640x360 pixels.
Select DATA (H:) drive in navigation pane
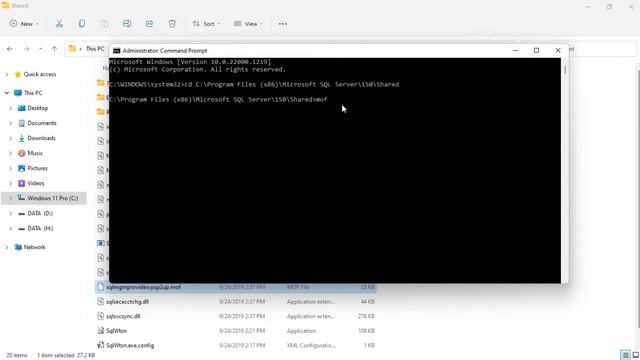tap(40, 229)
